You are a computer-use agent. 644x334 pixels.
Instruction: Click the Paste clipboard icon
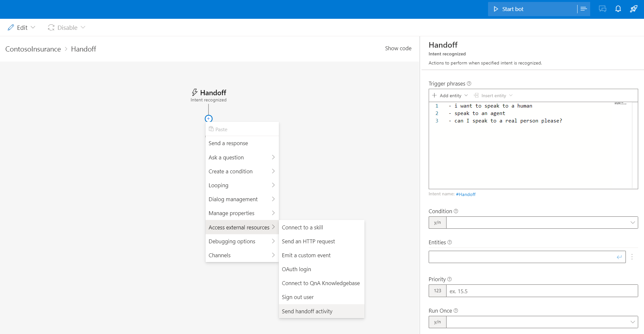tap(211, 129)
